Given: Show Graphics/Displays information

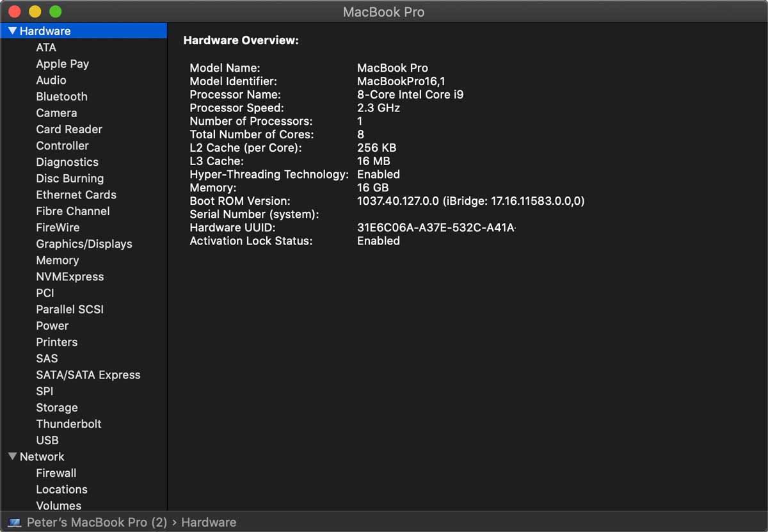Looking at the screenshot, I should pos(84,244).
